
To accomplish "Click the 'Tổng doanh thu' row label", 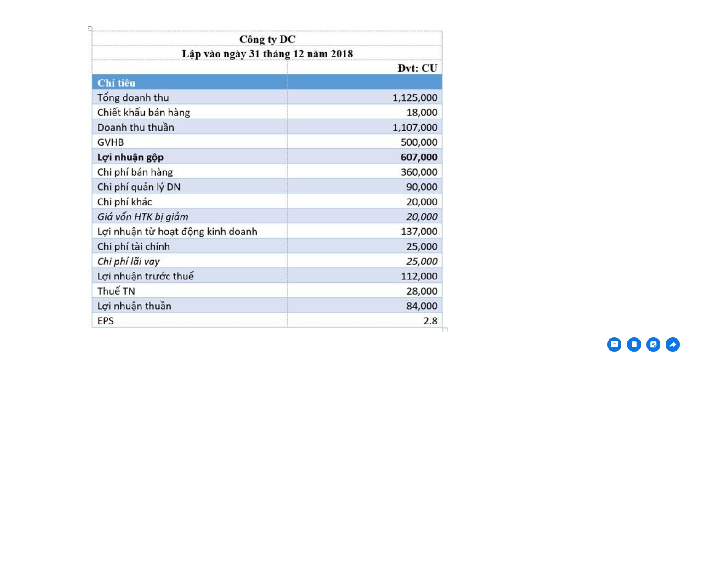I will (133, 97).
